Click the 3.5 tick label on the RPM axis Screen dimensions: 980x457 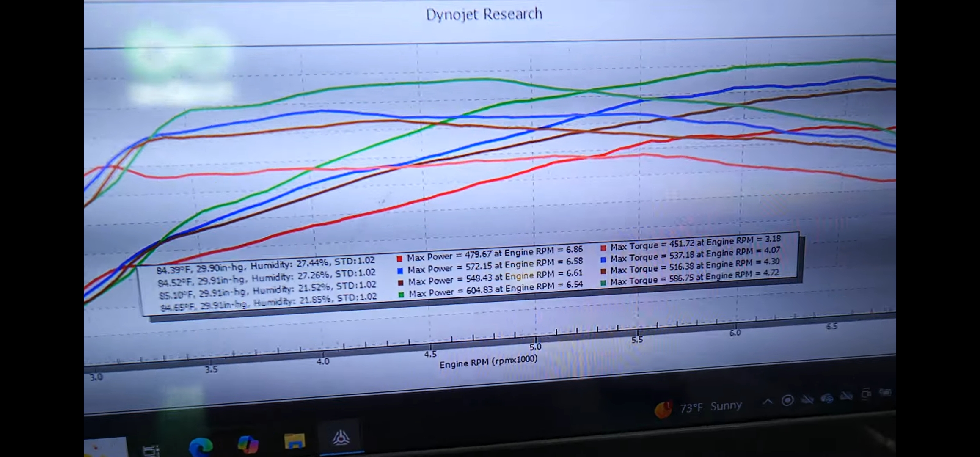click(211, 369)
